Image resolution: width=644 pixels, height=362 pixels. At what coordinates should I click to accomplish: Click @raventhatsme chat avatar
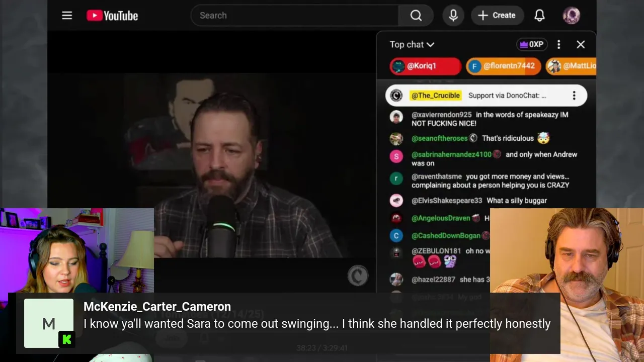tap(396, 178)
